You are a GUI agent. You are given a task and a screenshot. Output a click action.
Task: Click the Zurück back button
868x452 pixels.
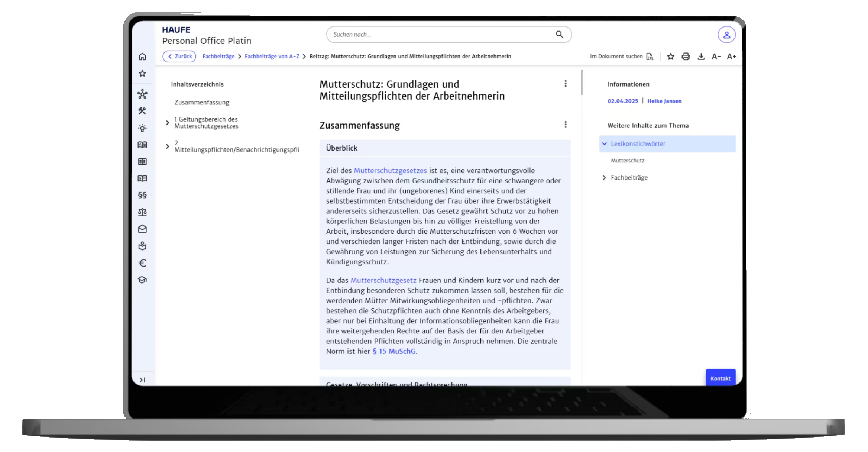point(179,56)
